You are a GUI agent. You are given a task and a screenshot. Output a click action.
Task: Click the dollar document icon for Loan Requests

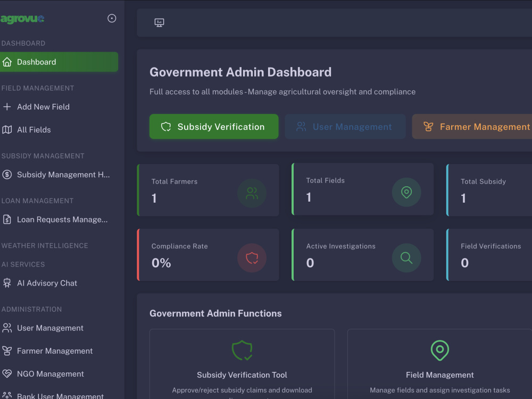click(7, 220)
